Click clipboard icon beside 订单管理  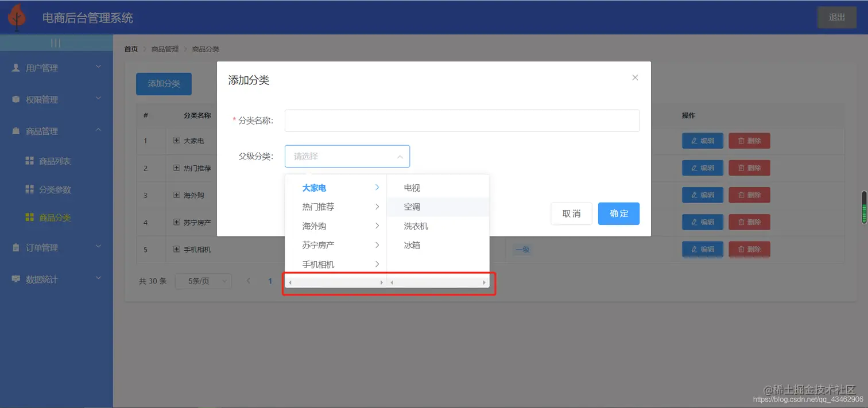click(x=16, y=248)
